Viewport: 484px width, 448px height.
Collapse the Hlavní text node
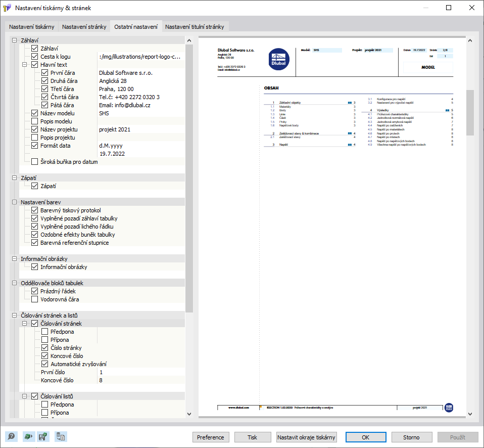tap(24, 65)
